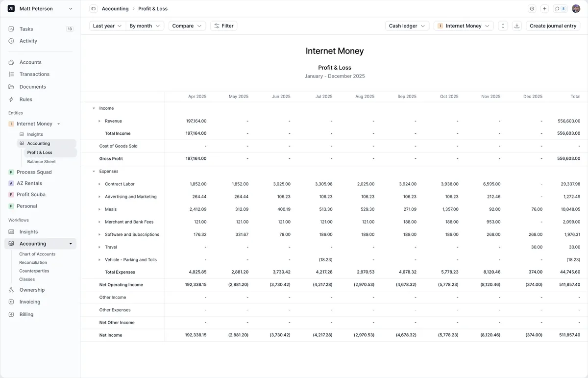588x378 pixels.
Task: Click the Process Squad entity badge
Action: pos(11,172)
